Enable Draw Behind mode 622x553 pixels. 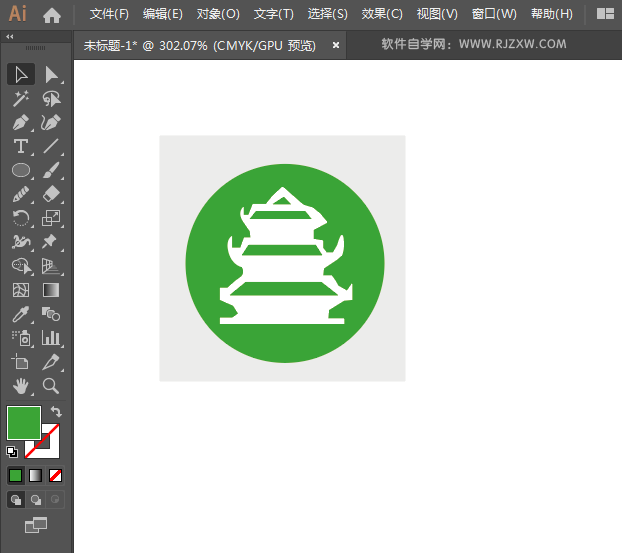click(x=36, y=500)
